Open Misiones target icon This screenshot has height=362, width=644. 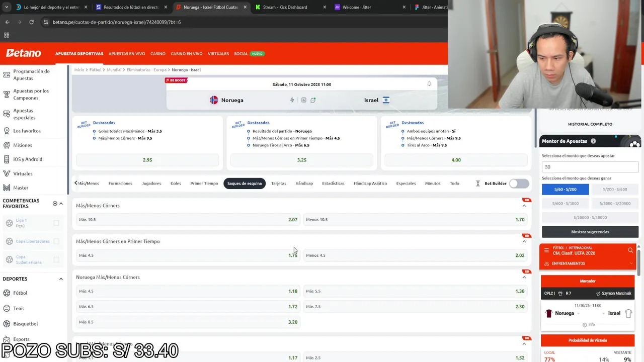tap(7, 145)
